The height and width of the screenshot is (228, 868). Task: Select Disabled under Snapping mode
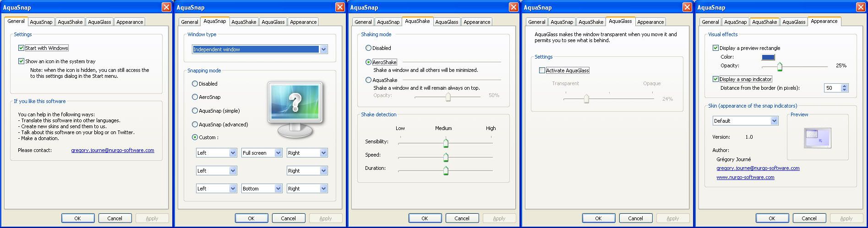click(x=195, y=83)
